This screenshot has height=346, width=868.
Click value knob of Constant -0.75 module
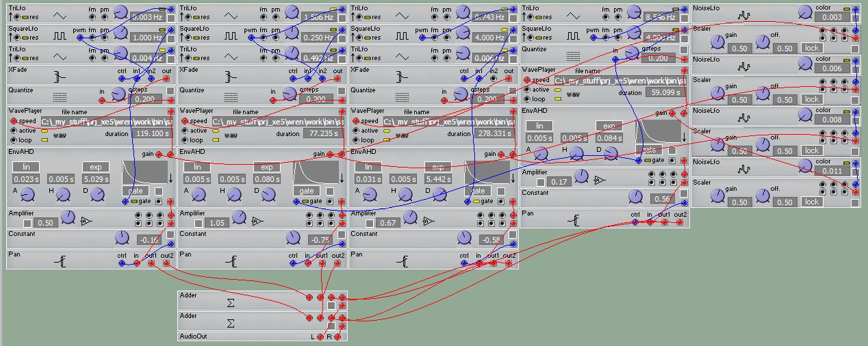pyautogui.click(x=292, y=238)
